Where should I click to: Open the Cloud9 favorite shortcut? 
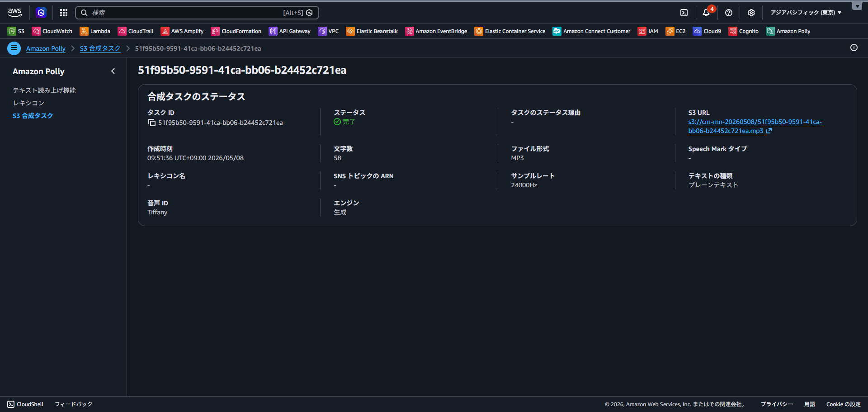(707, 31)
